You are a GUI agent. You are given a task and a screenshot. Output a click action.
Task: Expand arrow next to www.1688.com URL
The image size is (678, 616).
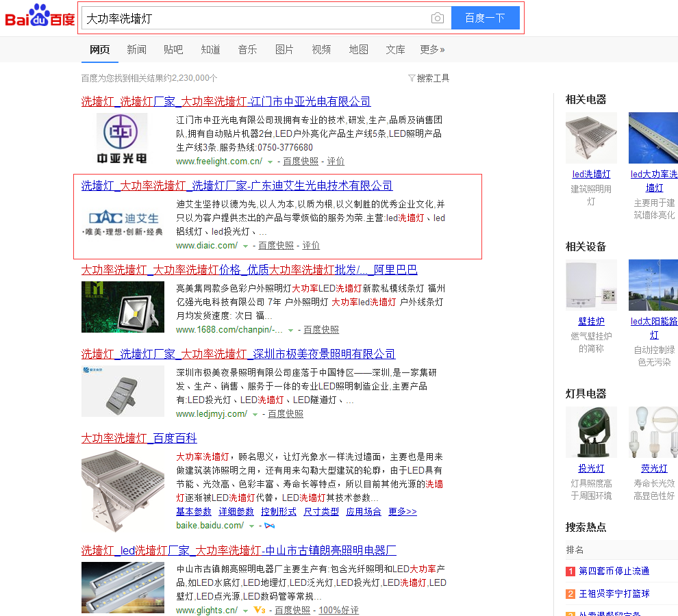[x=290, y=331]
